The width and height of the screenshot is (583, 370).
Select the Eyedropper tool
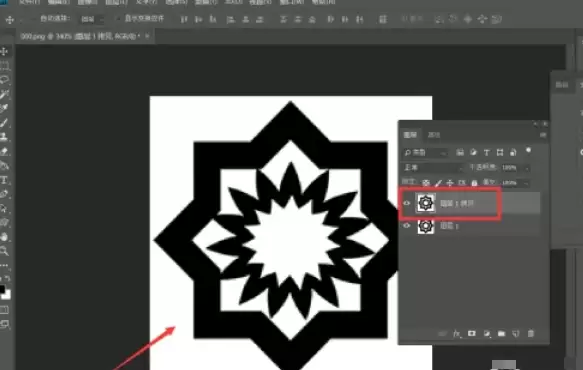point(4,108)
